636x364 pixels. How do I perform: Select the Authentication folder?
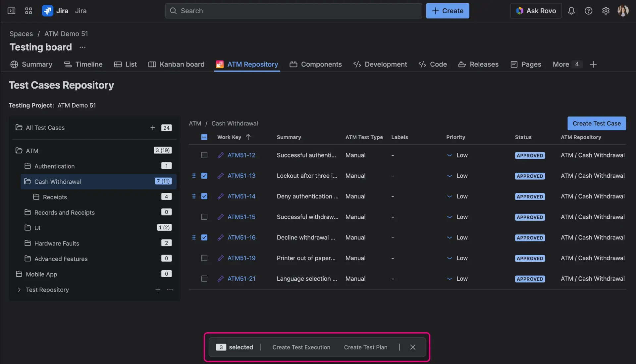pos(98,166)
